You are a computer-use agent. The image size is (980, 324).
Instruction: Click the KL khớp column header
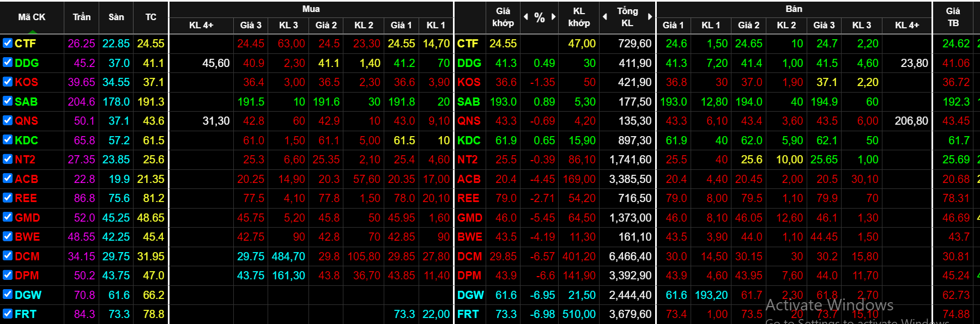pyautogui.click(x=579, y=17)
